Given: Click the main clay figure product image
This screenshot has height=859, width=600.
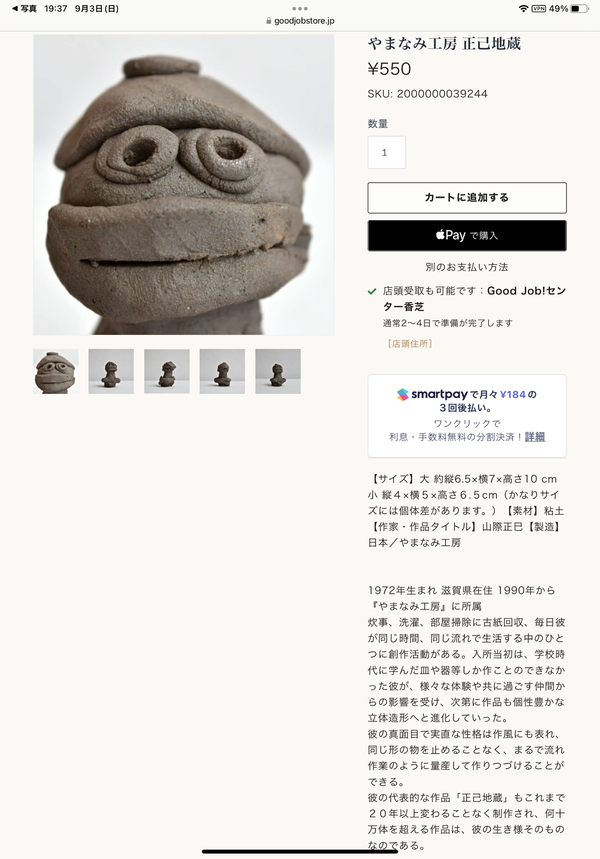Looking at the screenshot, I should 184,185.
